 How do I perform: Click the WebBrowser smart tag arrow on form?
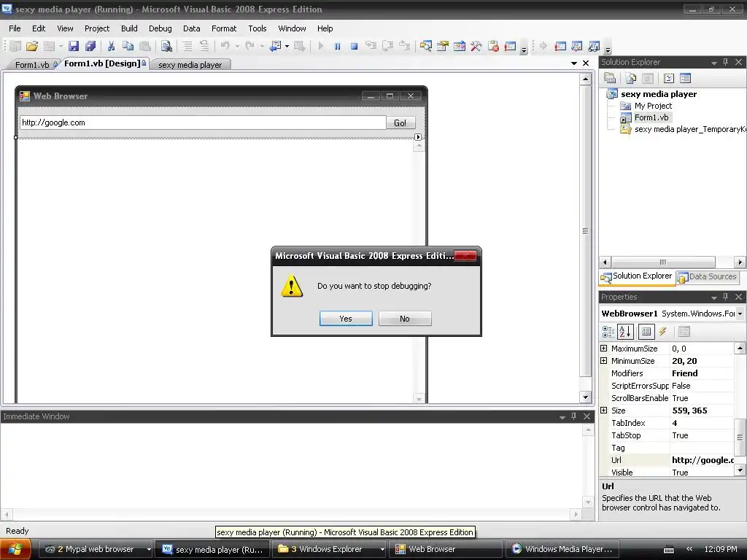[418, 137]
